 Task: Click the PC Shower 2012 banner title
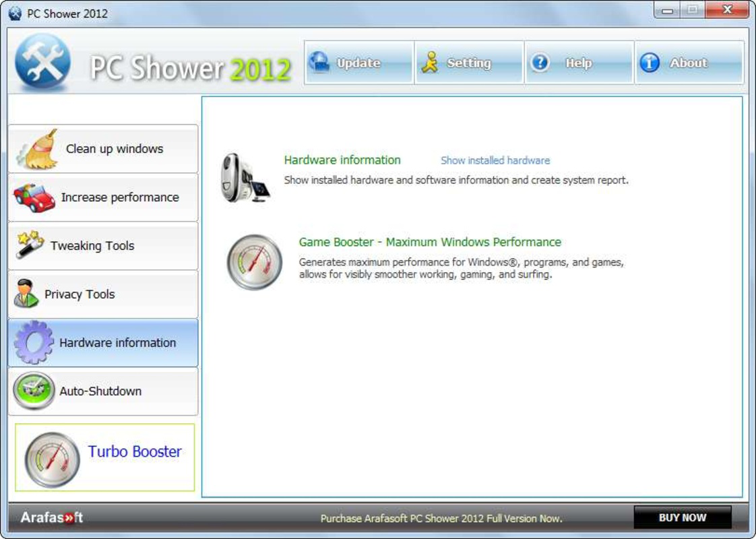point(191,67)
